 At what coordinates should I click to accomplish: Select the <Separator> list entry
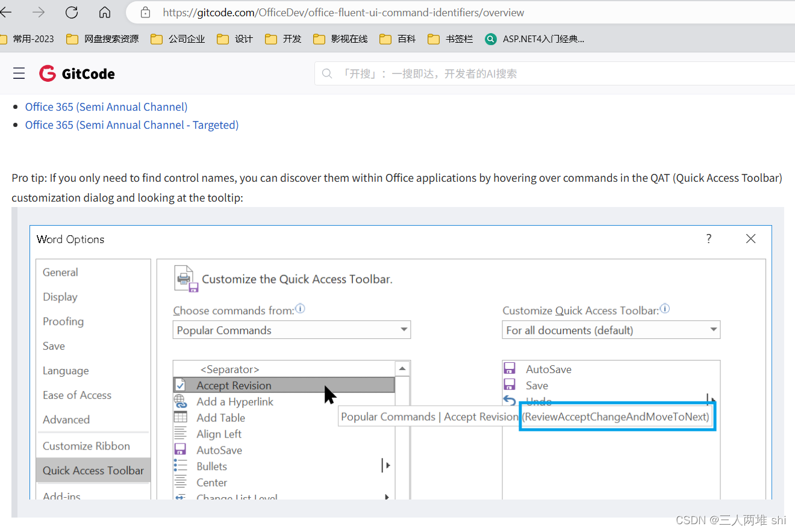click(284, 369)
